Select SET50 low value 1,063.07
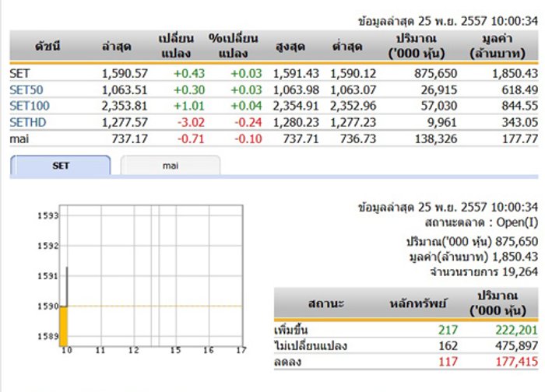The height and width of the screenshot is (392, 545). coord(353,90)
